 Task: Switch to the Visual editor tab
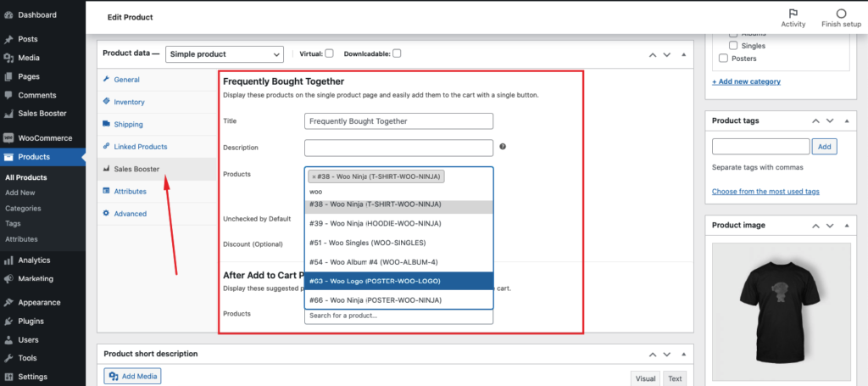point(645,379)
